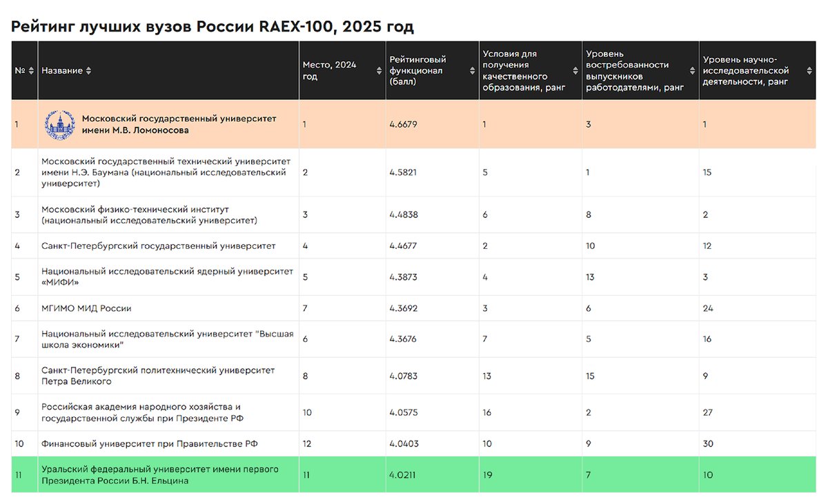Click score value 4.0783
The image size is (828, 504).
[x=404, y=376]
